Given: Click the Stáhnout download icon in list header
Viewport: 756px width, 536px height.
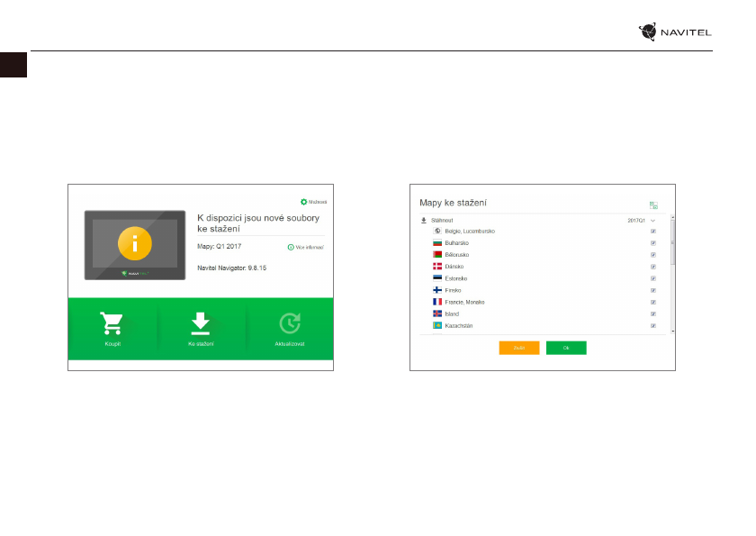Looking at the screenshot, I should pos(424,220).
